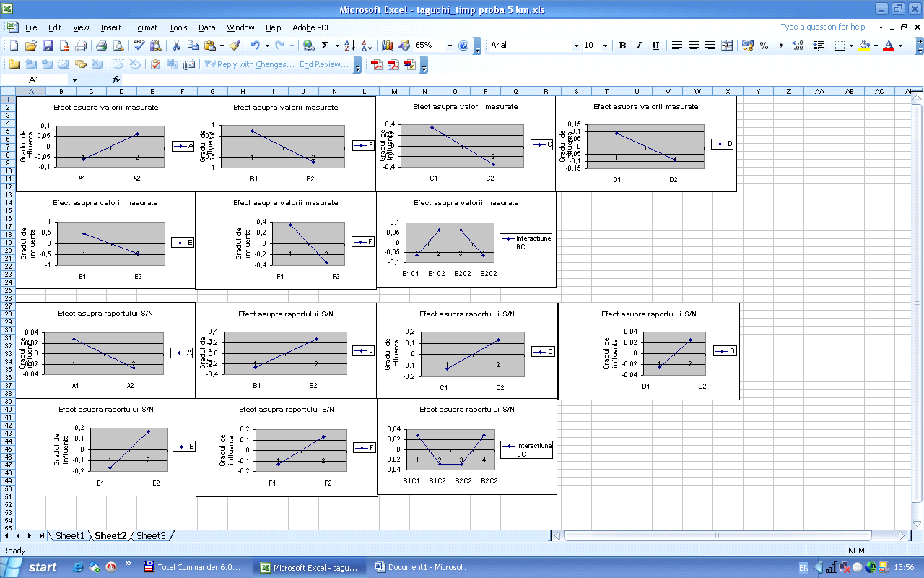Open the Windows Start menu

pyautogui.click(x=32, y=567)
